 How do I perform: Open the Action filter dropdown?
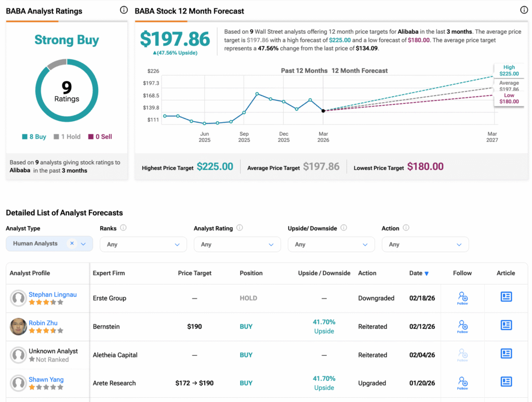(425, 244)
